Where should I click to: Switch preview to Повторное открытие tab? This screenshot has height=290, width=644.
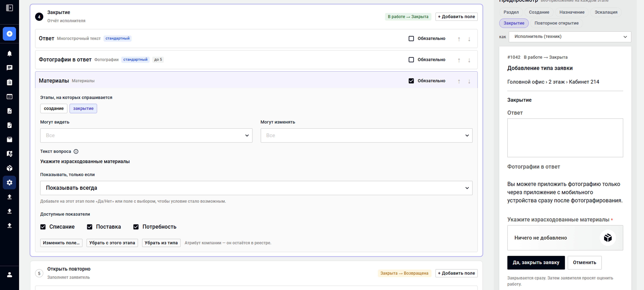[557, 23]
